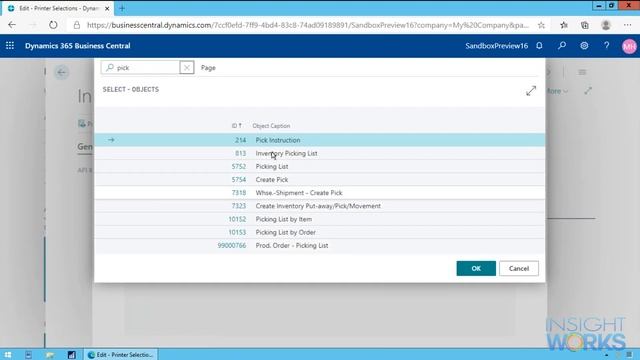
Task: Click the background page list menu icon
Action: point(582,72)
